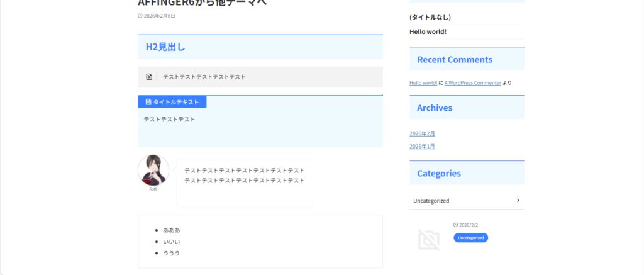The width and height of the screenshot is (644, 275).
Task: Open the 2026年2月 archive
Action: pyautogui.click(x=422, y=133)
